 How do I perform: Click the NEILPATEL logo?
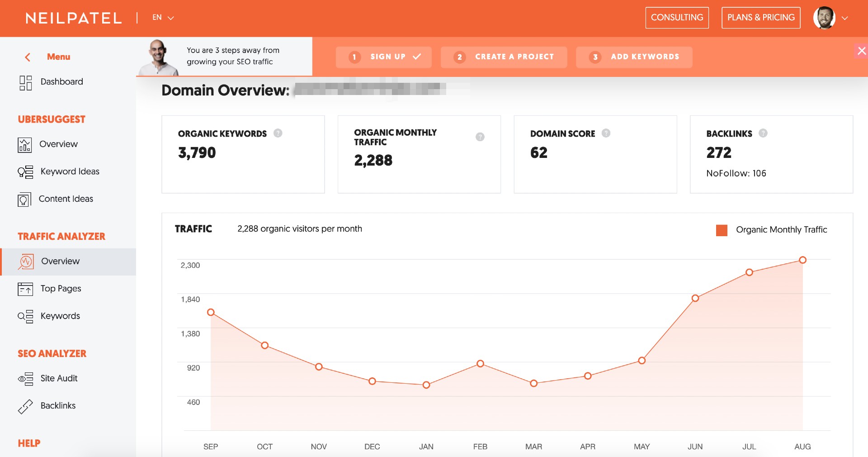[x=74, y=18]
